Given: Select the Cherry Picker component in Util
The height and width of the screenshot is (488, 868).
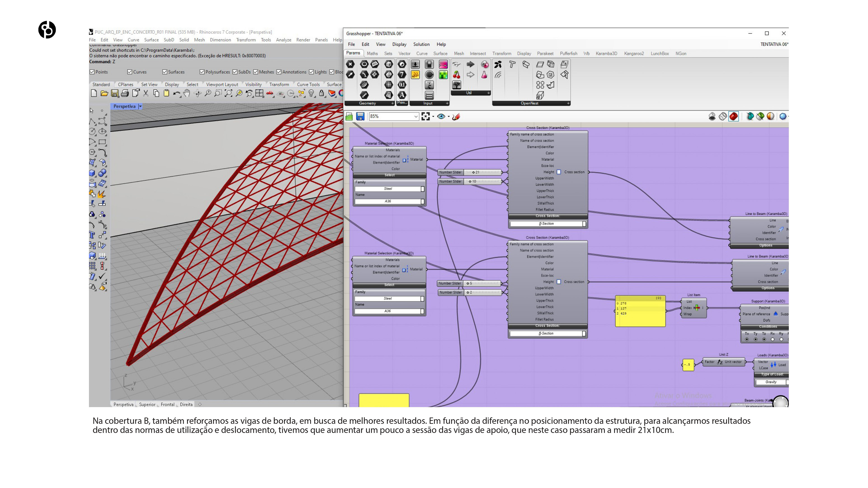Looking at the screenshot, I should click(x=457, y=75).
